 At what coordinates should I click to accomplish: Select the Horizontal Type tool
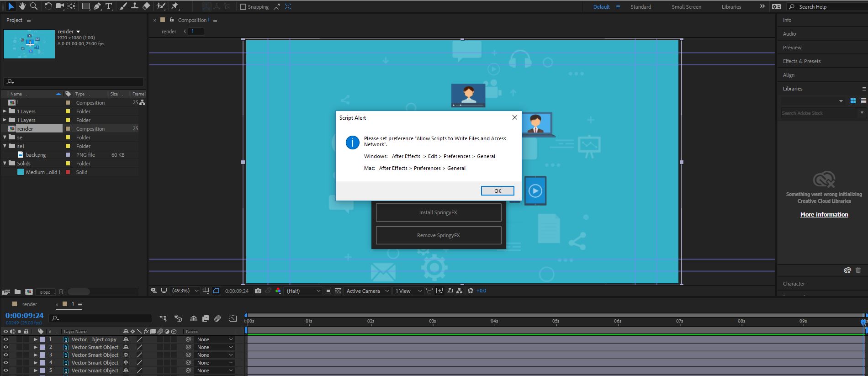tap(109, 6)
